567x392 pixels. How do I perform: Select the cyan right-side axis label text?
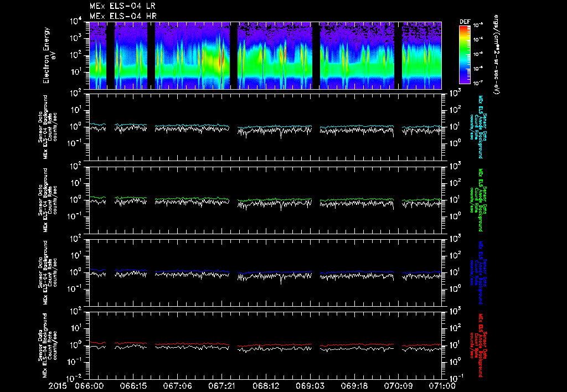click(x=477, y=127)
